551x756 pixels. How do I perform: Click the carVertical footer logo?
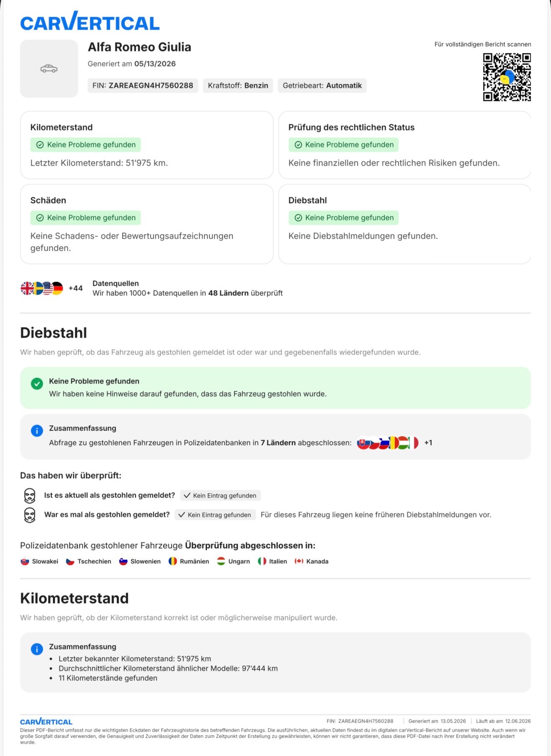[46, 721]
